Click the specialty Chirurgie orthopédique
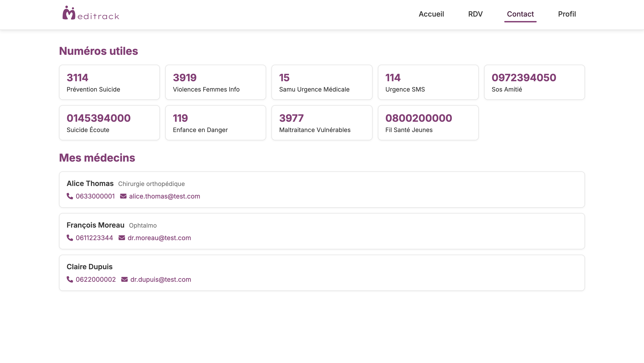 pyautogui.click(x=152, y=184)
